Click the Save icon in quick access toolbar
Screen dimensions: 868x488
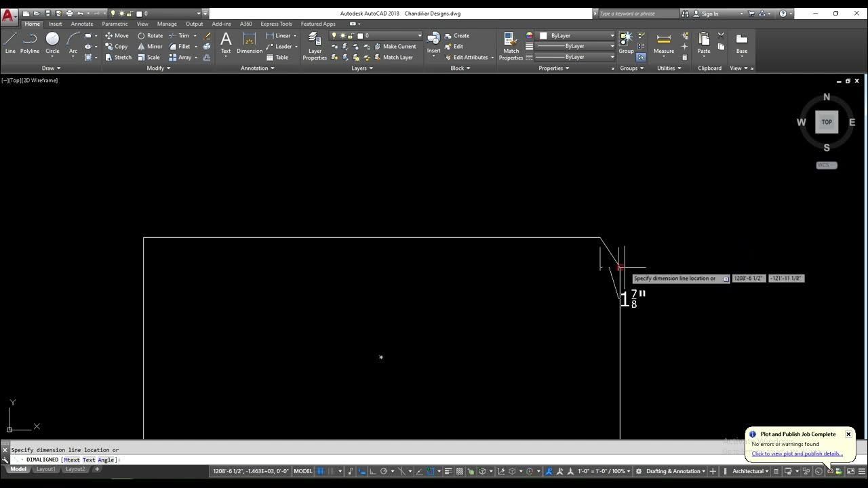[47, 13]
